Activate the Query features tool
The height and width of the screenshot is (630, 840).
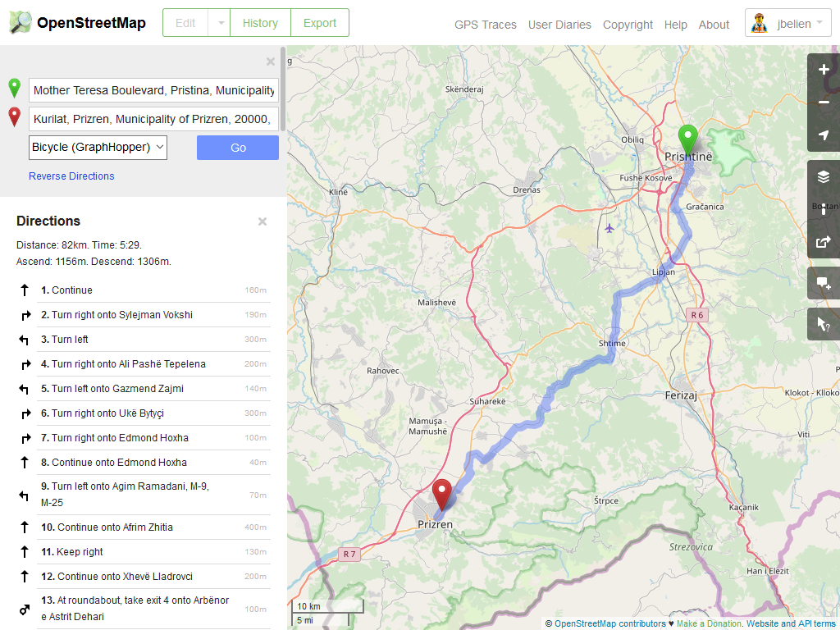click(824, 325)
